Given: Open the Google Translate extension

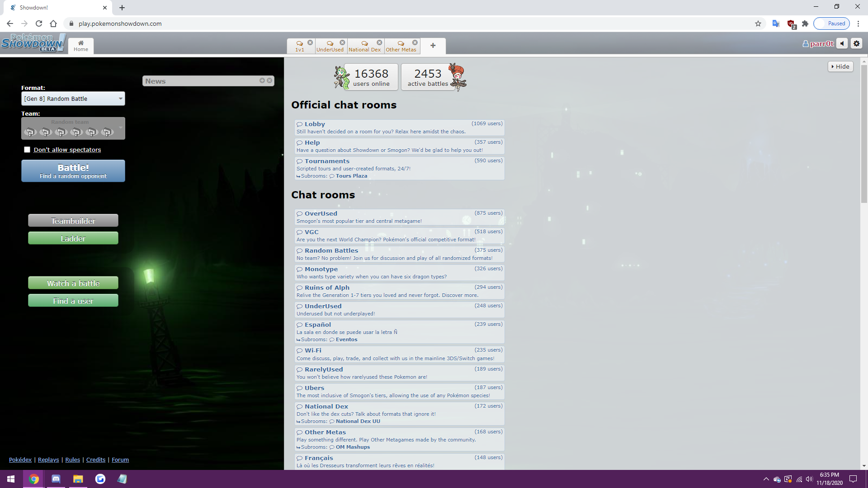Looking at the screenshot, I should [x=776, y=23].
